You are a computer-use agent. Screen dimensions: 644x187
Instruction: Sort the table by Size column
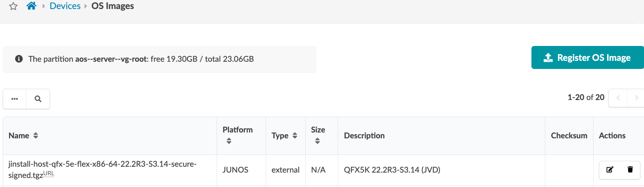click(317, 141)
